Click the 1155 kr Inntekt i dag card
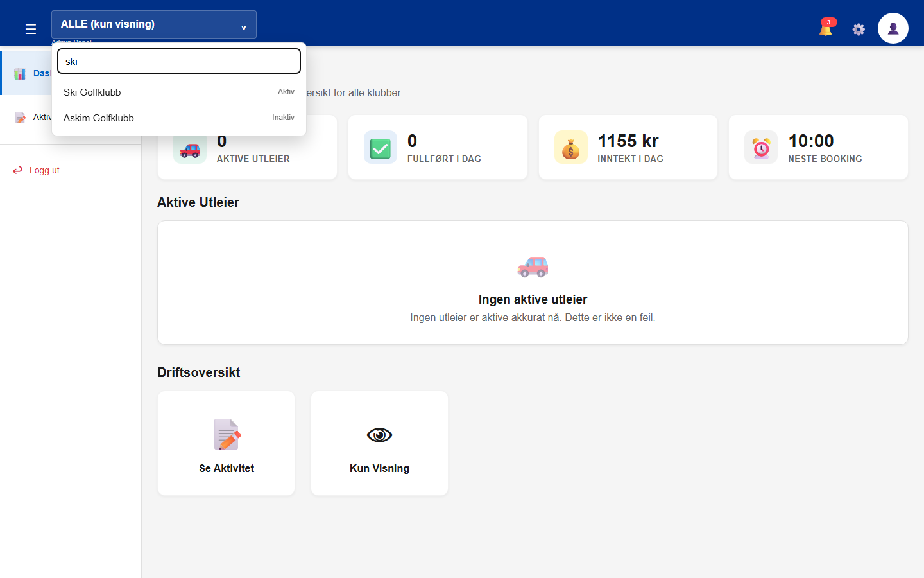This screenshot has width=924, height=578. click(x=628, y=147)
